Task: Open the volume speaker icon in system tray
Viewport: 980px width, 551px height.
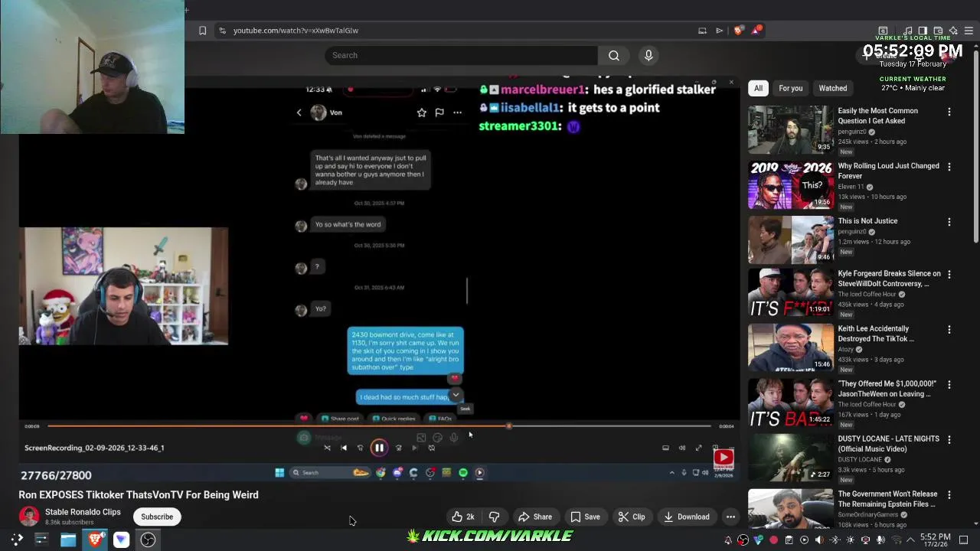Action: click(x=819, y=540)
